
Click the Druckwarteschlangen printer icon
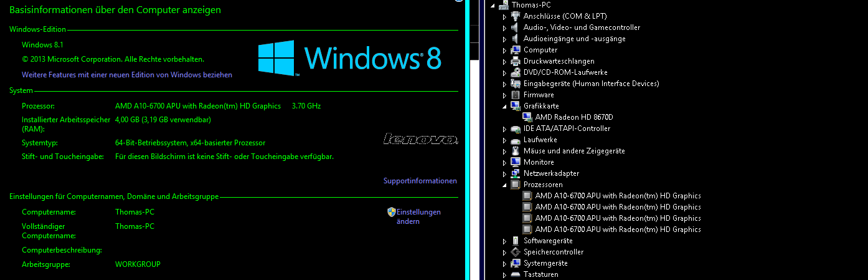coord(515,61)
